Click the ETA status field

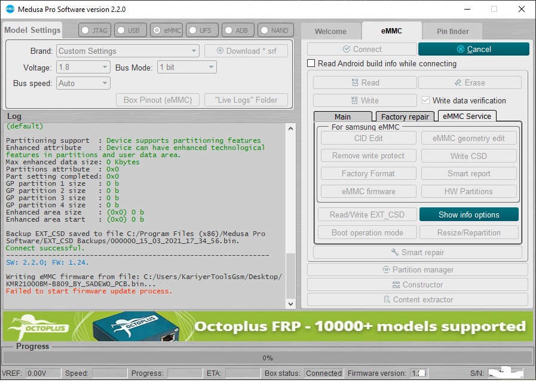pyautogui.click(x=243, y=373)
